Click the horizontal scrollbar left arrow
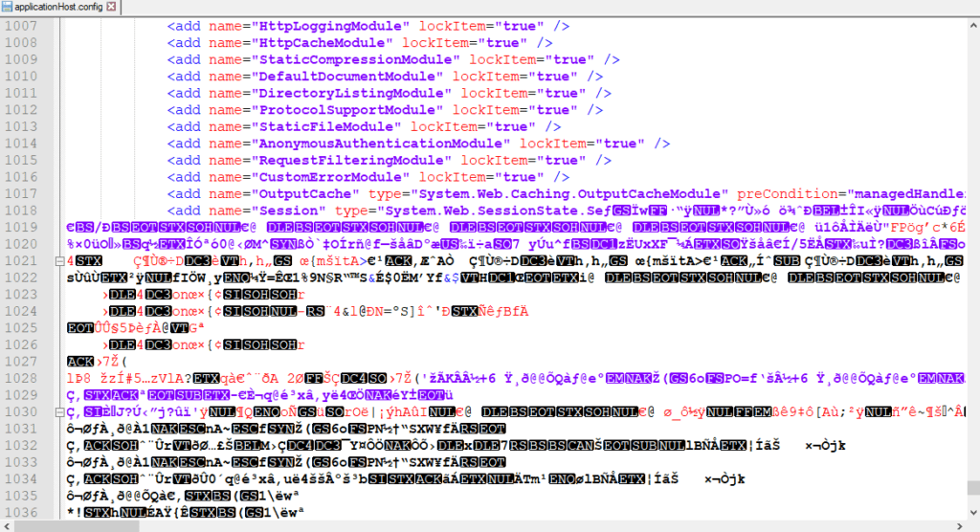Viewport: 980px width, 532px height. tap(7, 526)
